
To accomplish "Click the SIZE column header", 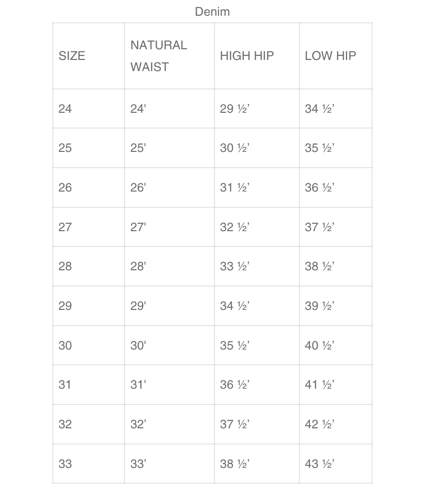I will pos(72,56).
